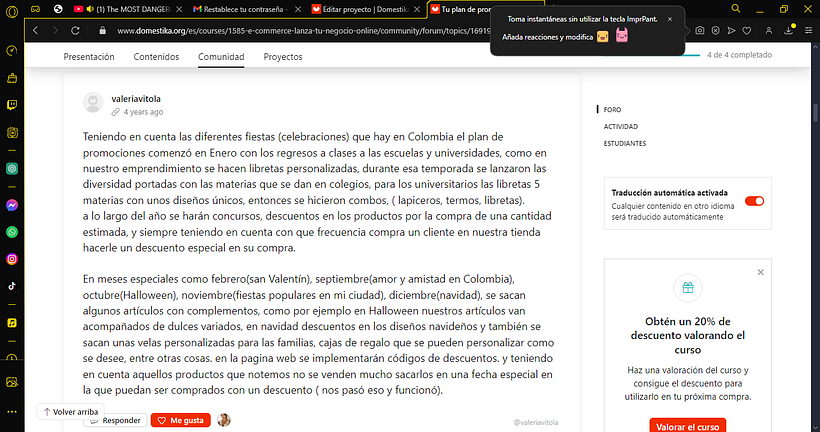Open the Comunidad course tab
The image size is (820, 432).
(x=221, y=56)
